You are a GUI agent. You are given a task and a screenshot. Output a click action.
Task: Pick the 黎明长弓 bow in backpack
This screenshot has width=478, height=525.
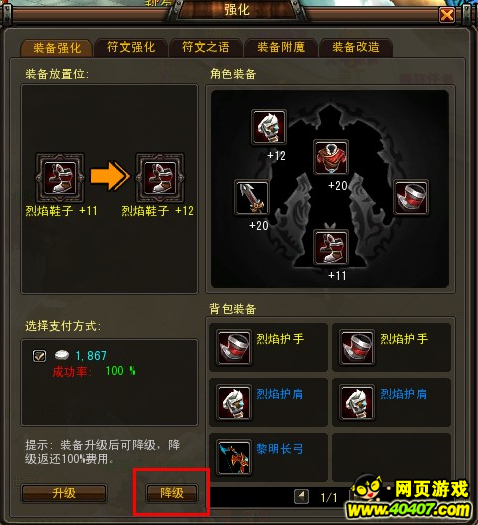pos(268,457)
